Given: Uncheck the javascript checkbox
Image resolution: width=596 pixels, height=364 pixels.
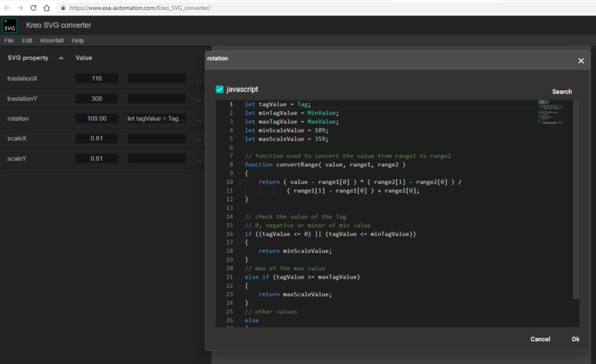Looking at the screenshot, I should click(x=220, y=90).
